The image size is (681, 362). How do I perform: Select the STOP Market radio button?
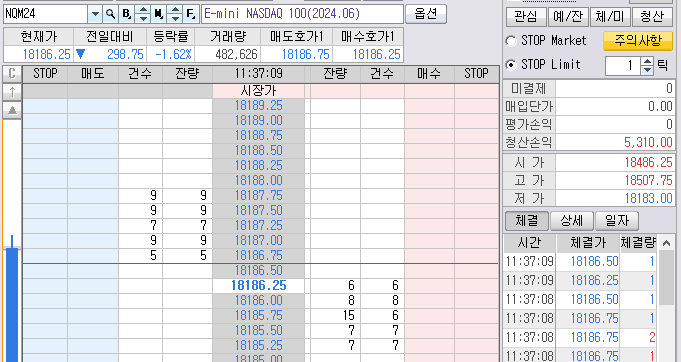[511, 41]
